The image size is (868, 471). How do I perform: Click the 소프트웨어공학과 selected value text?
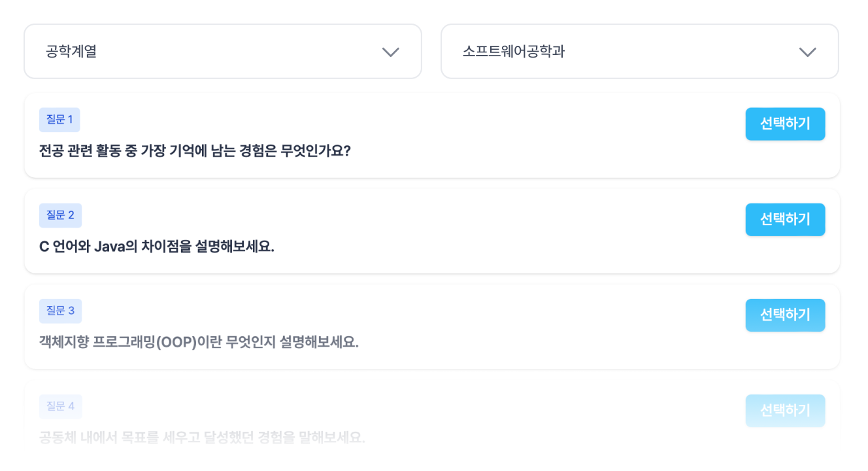tap(513, 52)
